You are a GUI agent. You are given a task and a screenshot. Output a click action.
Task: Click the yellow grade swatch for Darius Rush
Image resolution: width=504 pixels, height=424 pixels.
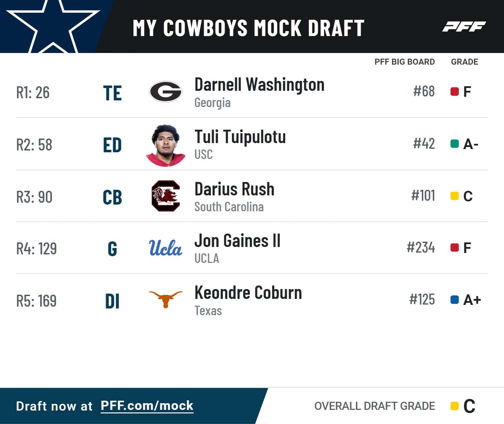tap(454, 196)
